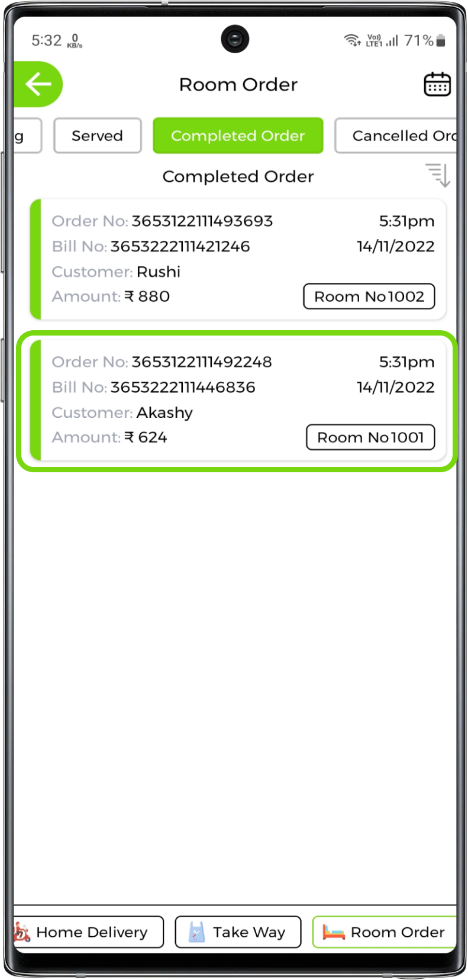The height and width of the screenshot is (980, 468).
Task: Tap the Take Way bag icon
Action: pos(196,932)
